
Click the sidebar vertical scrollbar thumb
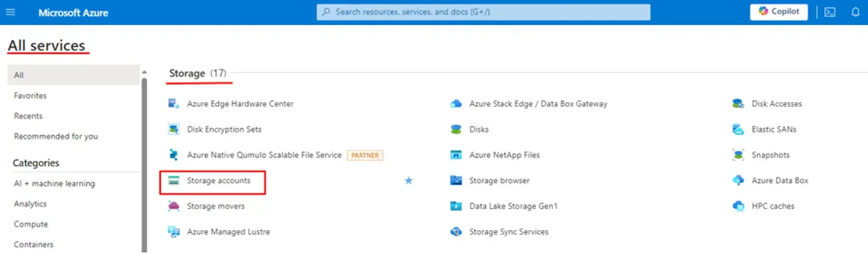pos(144,165)
